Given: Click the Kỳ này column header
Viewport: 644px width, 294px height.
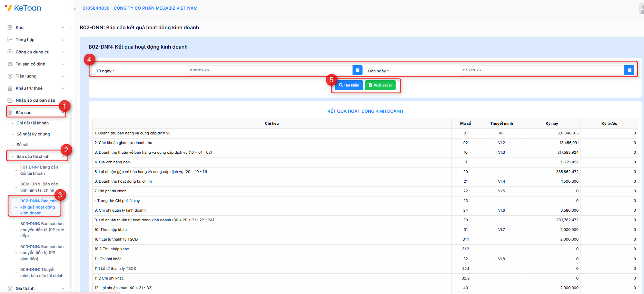Looking at the screenshot, I should pyautogui.click(x=552, y=123).
